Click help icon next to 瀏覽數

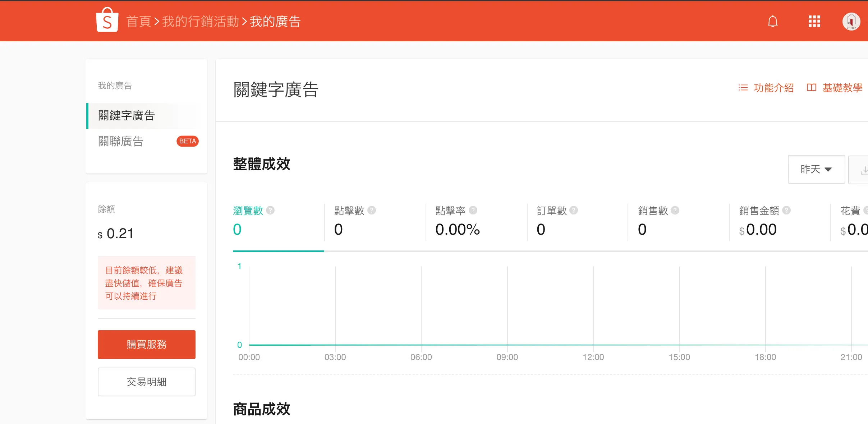coord(270,210)
